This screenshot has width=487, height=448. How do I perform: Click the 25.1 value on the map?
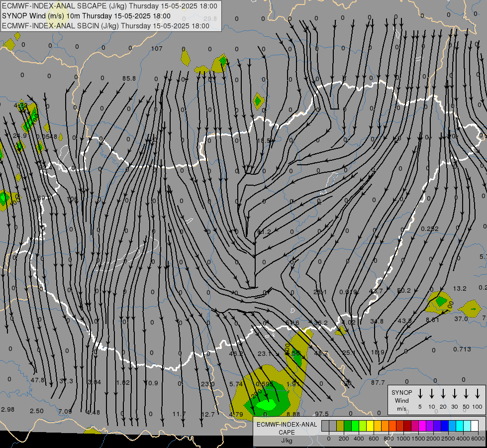click(349, 352)
